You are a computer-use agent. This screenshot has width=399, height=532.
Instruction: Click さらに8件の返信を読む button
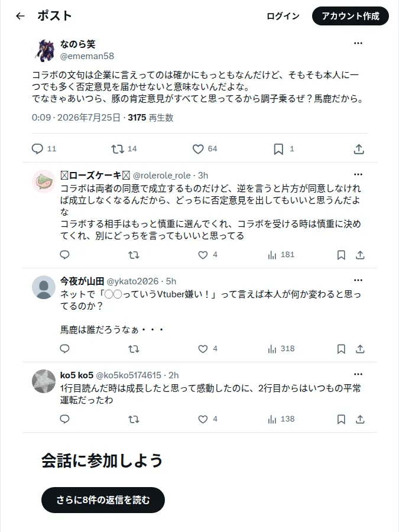pos(103,500)
